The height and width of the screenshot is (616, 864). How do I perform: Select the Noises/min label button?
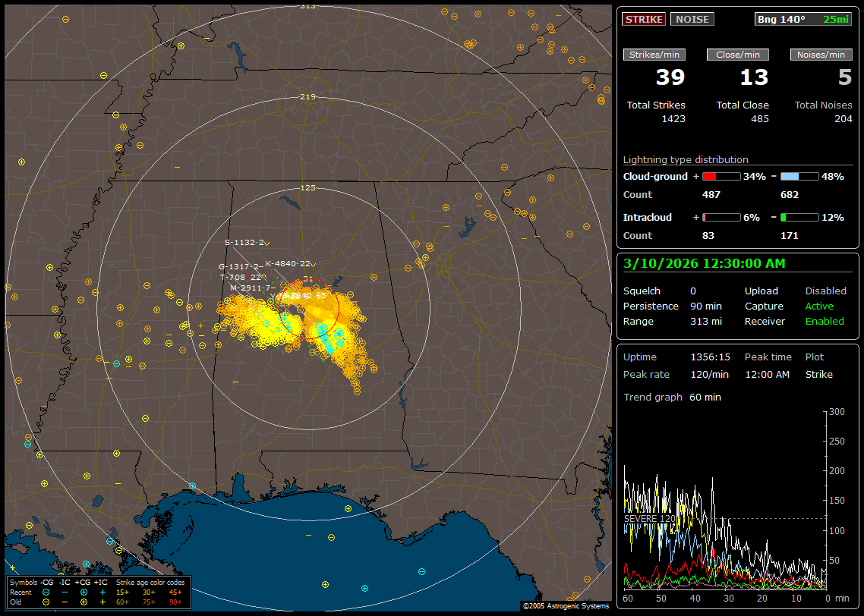click(x=821, y=55)
